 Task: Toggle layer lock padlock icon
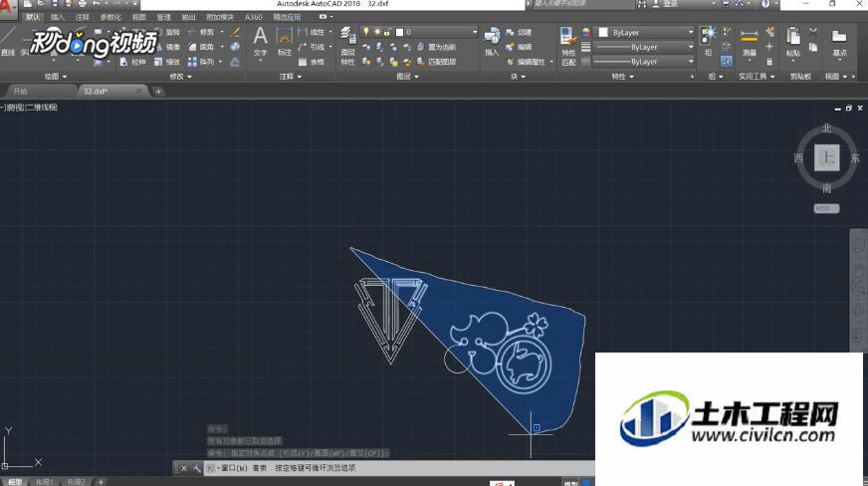[x=387, y=32]
